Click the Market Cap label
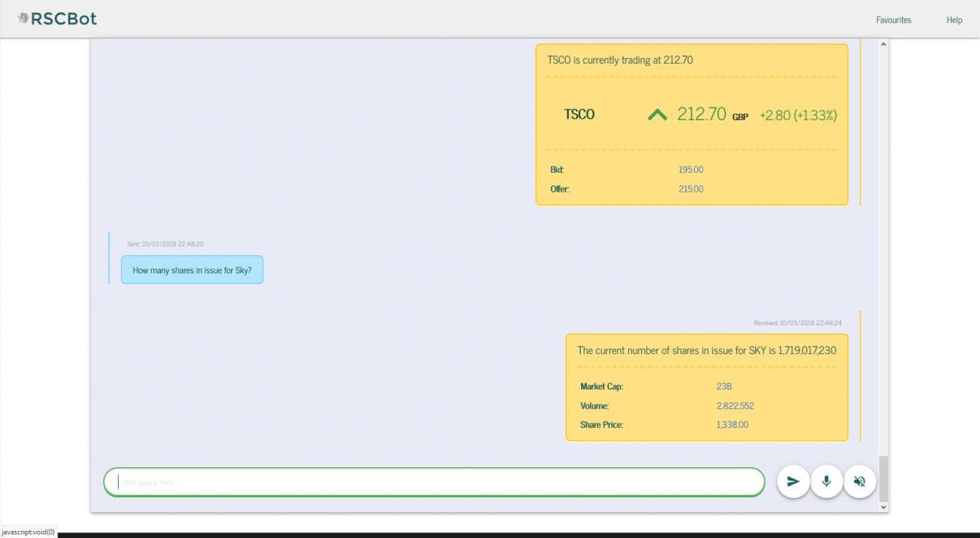This screenshot has height=538, width=980. [602, 386]
